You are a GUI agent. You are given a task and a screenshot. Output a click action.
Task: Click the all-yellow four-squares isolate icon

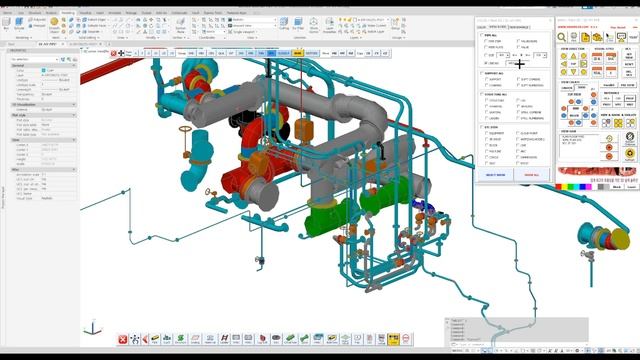618,123
